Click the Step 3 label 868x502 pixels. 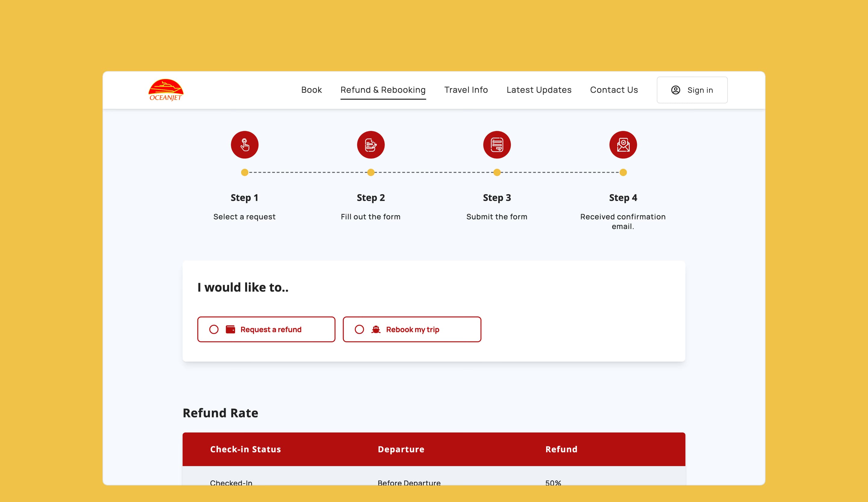[497, 198]
